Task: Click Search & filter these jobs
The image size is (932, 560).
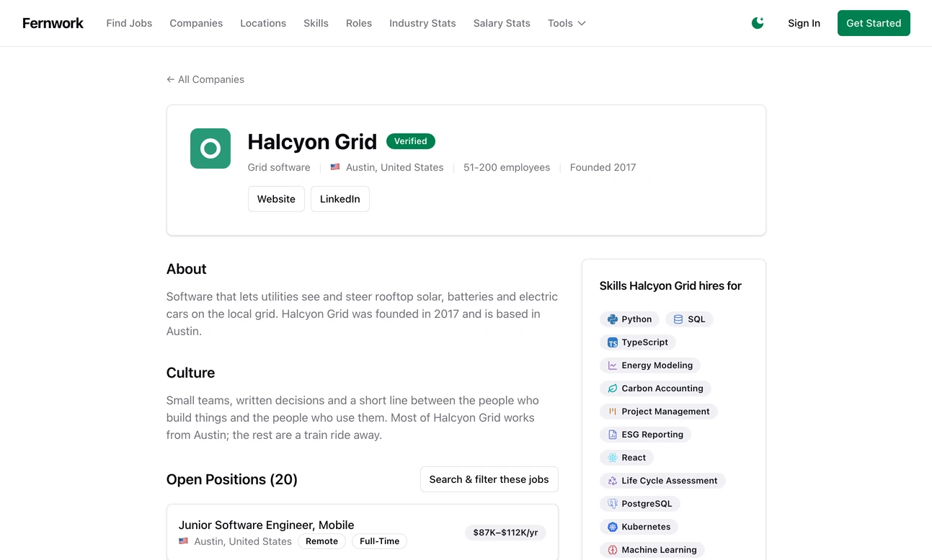Action: click(489, 479)
